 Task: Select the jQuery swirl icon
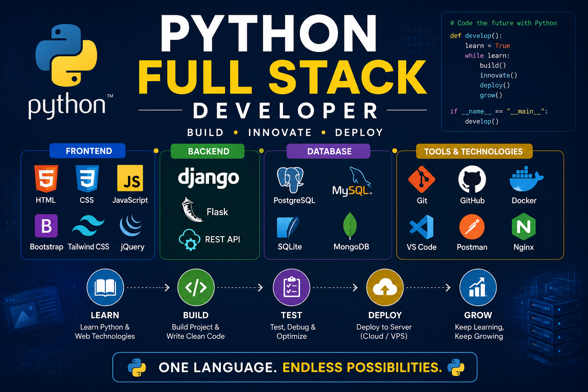click(131, 225)
